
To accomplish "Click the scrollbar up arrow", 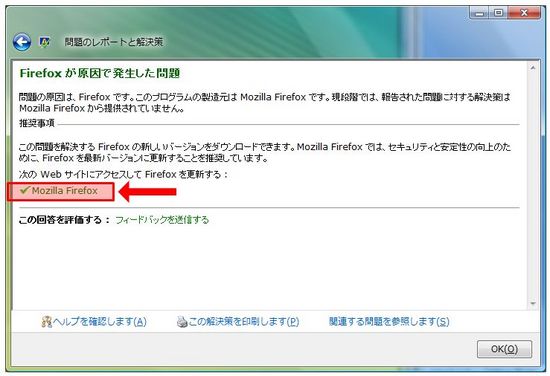I will click(533, 68).
